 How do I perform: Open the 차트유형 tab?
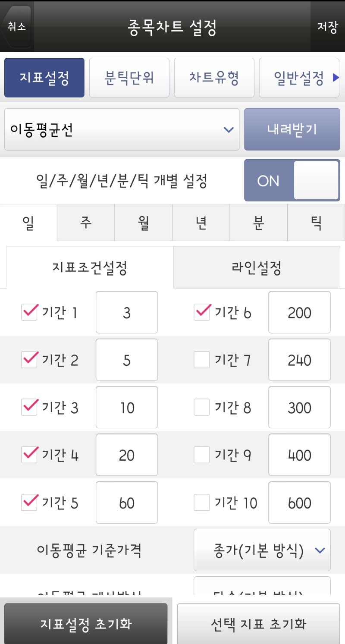click(x=213, y=78)
